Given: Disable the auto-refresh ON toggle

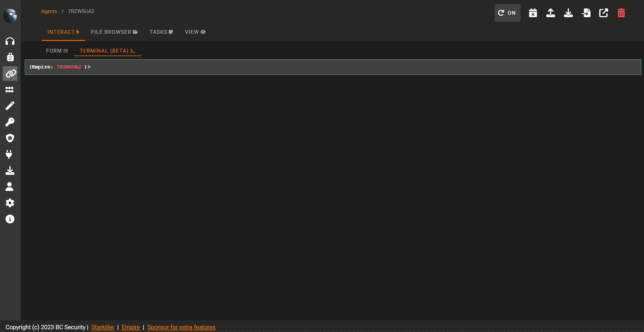Looking at the screenshot, I should (507, 13).
